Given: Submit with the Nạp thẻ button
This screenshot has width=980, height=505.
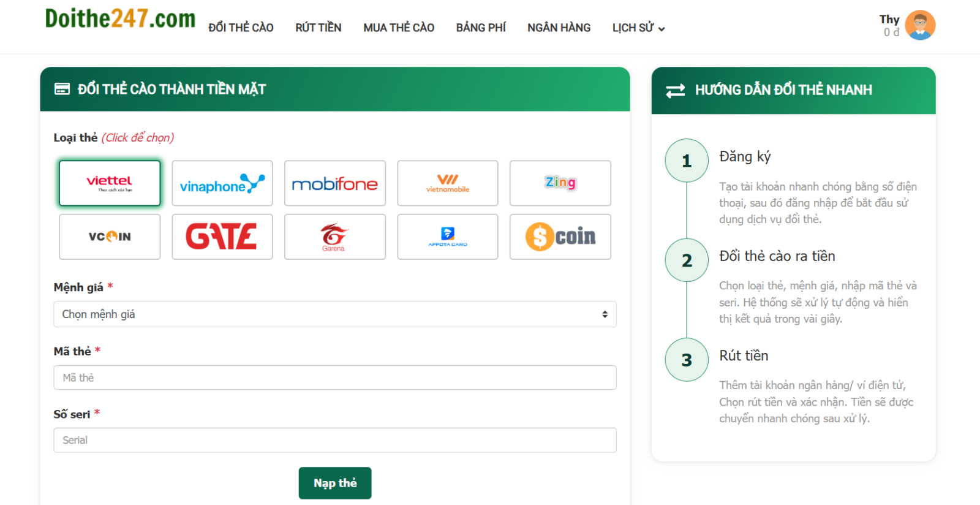Looking at the screenshot, I should 335,483.
